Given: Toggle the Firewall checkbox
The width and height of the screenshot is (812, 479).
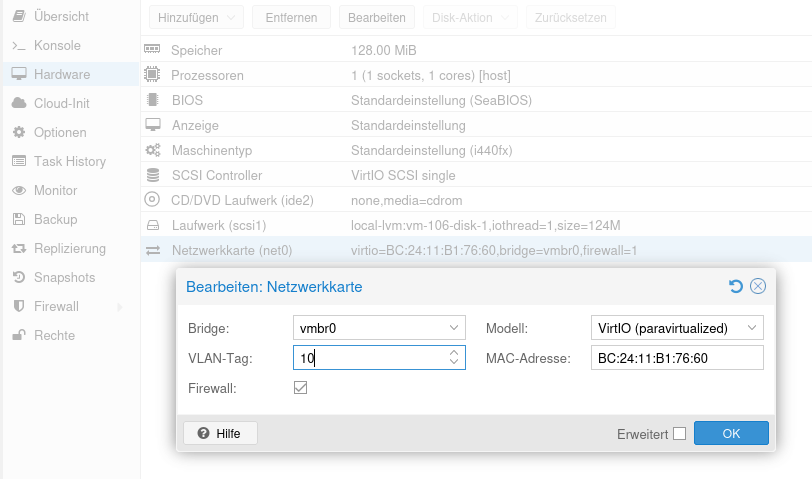Looking at the screenshot, I should click(300, 387).
